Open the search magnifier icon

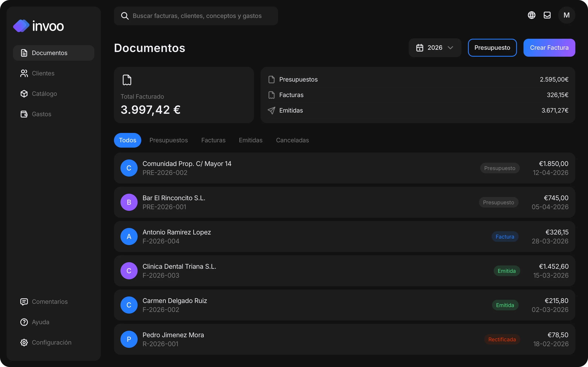click(125, 16)
